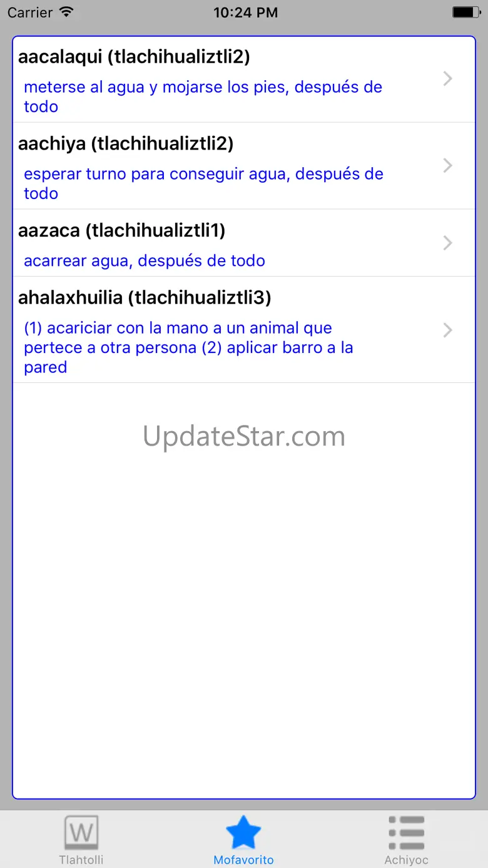Select the Achiyoc tab label
This screenshot has width=488, height=868.
(x=406, y=860)
